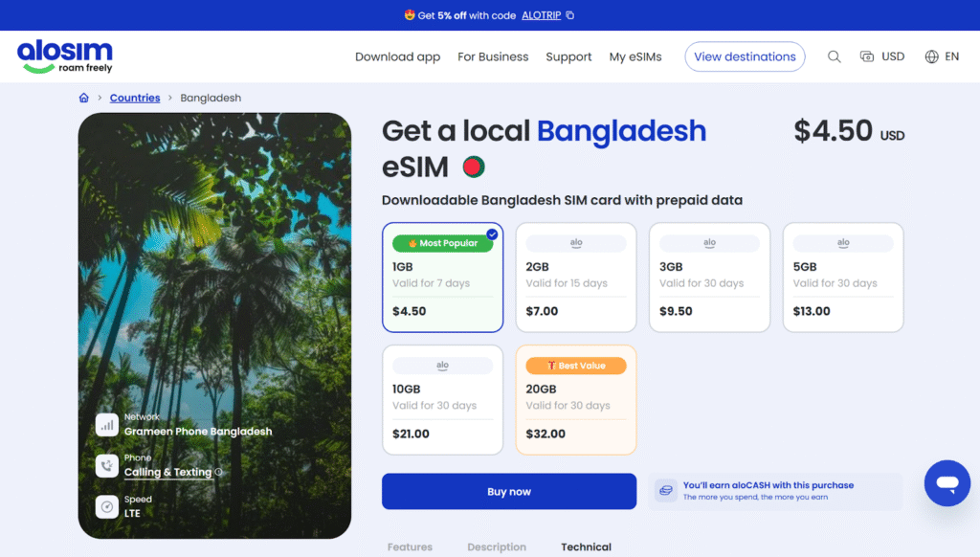The image size is (980, 557).
Task: Click the View destinations button
Action: click(x=745, y=56)
